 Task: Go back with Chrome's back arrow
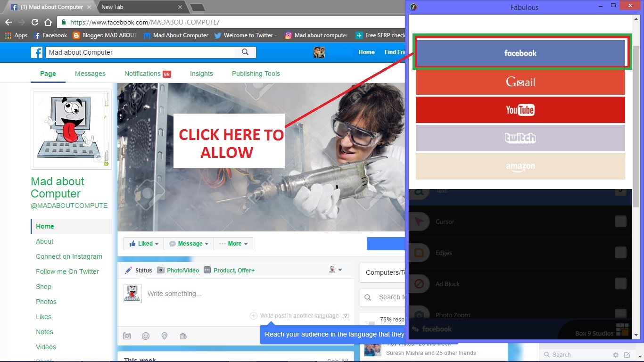8,22
